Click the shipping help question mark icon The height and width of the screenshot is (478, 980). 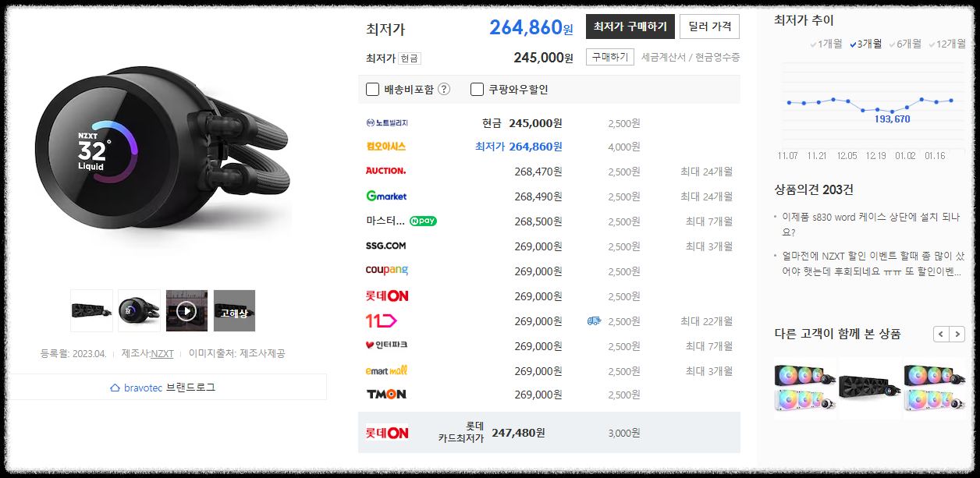tap(444, 89)
